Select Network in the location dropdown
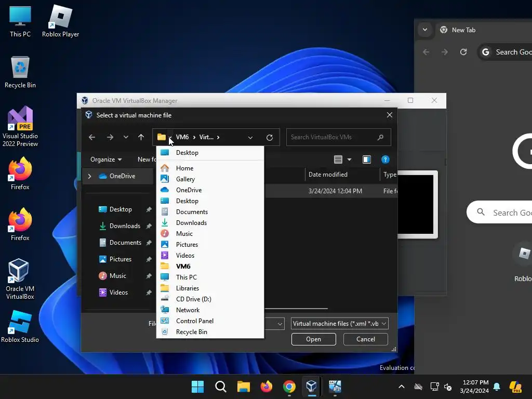Screen dimensions: 532x399 pos(210,310)
